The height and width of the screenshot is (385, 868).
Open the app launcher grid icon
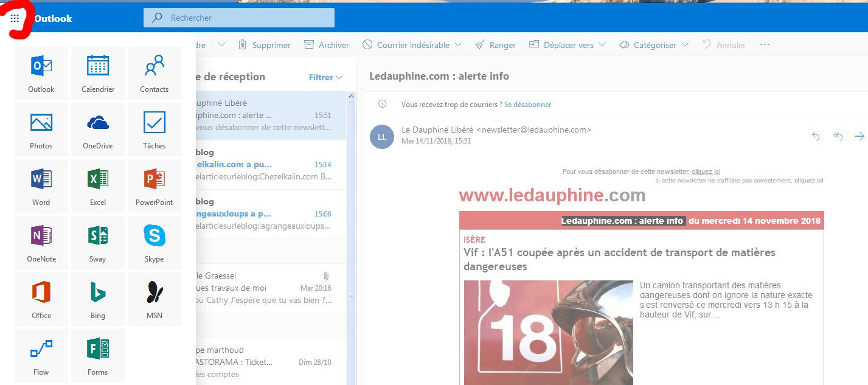pyautogui.click(x=15, y=18)
